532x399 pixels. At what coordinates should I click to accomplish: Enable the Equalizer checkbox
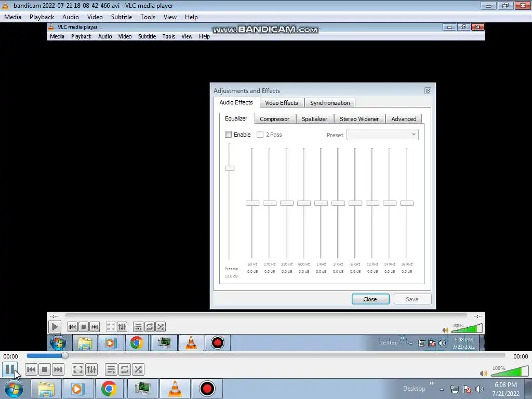pyautogui.click(x=229, y=135)
